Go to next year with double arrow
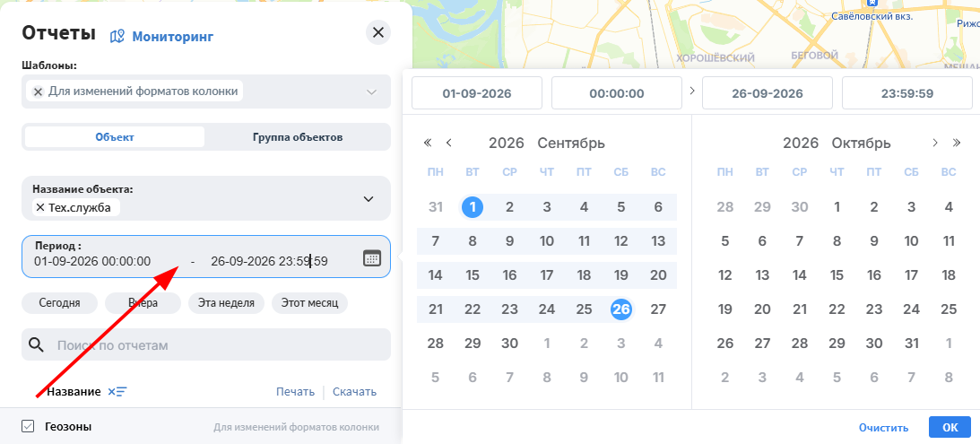980x444 pixels. (x=957, y=144)
